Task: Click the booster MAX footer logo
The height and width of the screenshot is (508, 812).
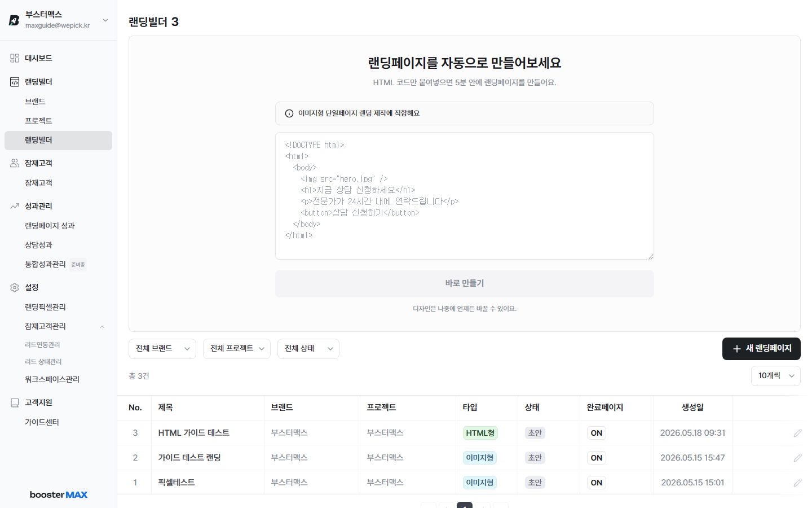Action: click(59, 494)
